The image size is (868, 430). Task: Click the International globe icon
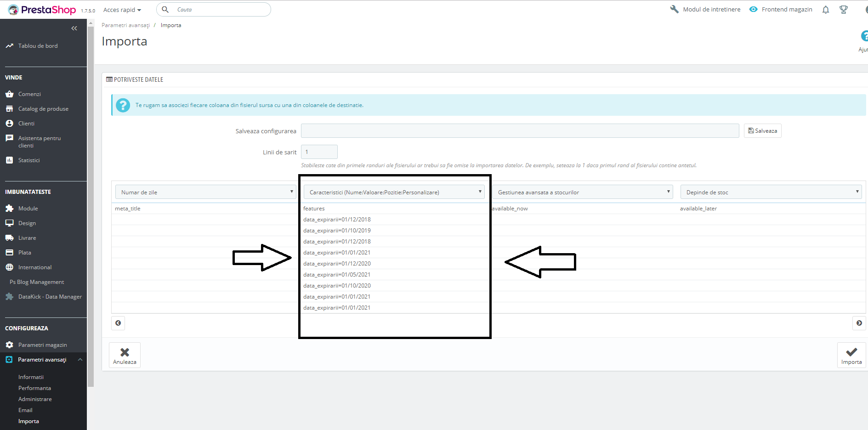(x=9, y=267)
